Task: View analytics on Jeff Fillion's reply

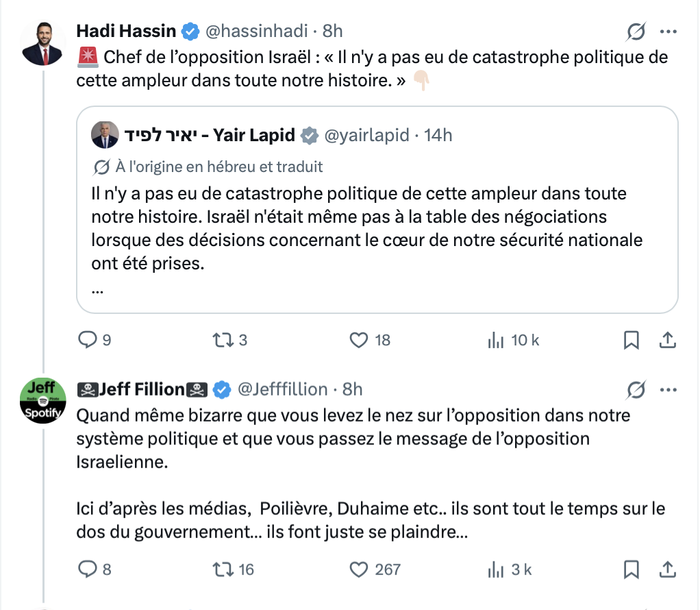Action: (495, 569)
